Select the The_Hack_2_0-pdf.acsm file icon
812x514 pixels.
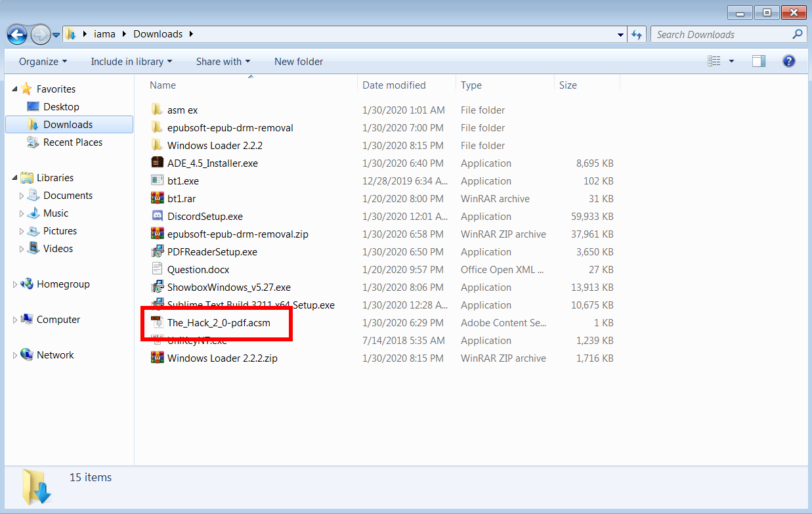[157, 322]
